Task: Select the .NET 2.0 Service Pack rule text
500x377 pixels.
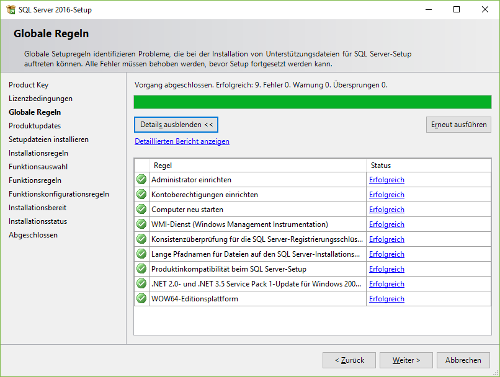Action: click(256, 284)
